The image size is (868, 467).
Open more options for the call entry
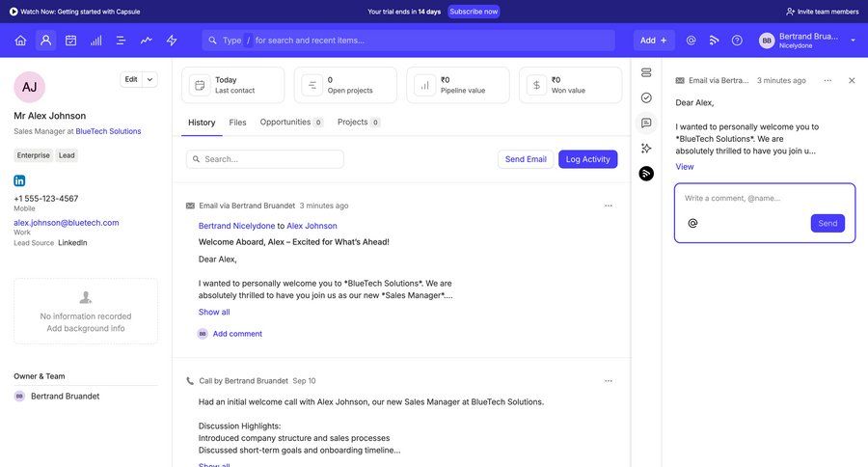click(x=609, y=381)
